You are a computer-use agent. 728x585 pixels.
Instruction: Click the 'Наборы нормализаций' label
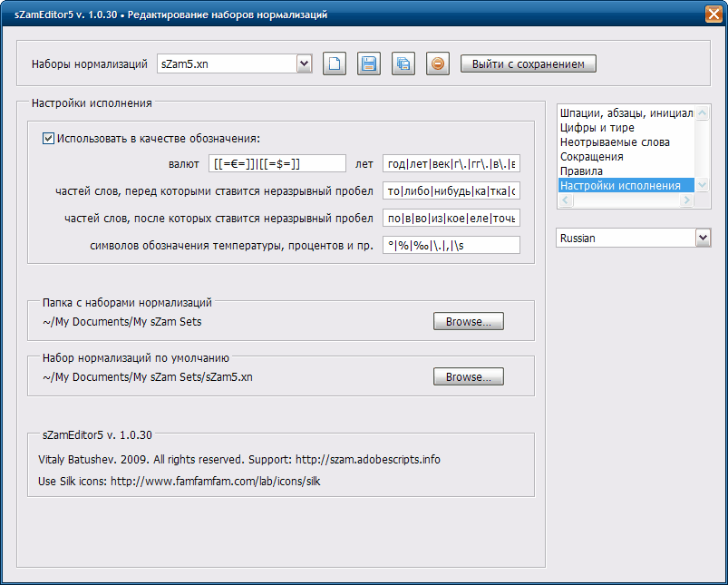pos(90,64)
